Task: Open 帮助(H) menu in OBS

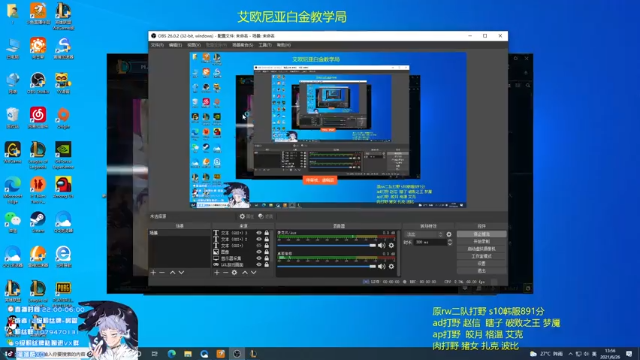Action: [x=284, y=45]
